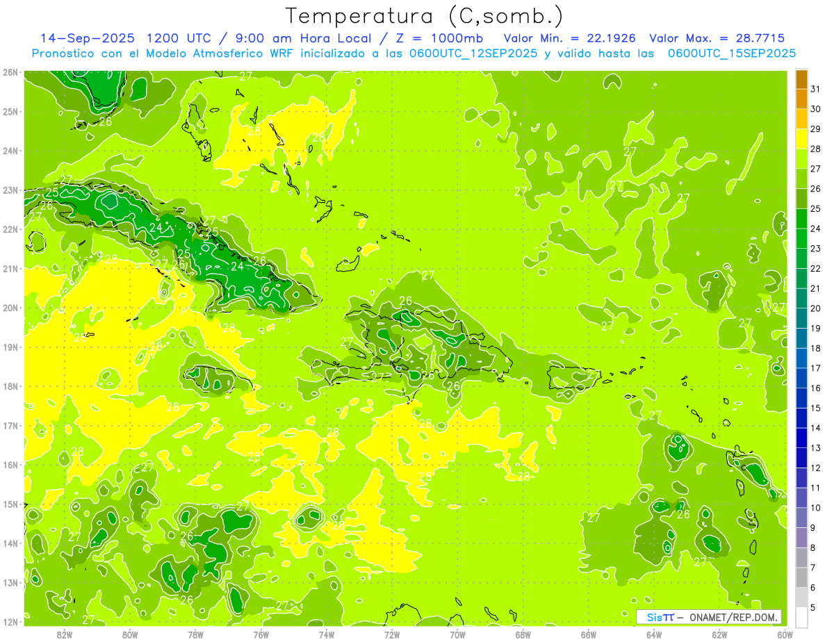The height and width of the screenshot is (644, 834).
Task: Click the '80W' longitude axis label
Action: (130, 634)
